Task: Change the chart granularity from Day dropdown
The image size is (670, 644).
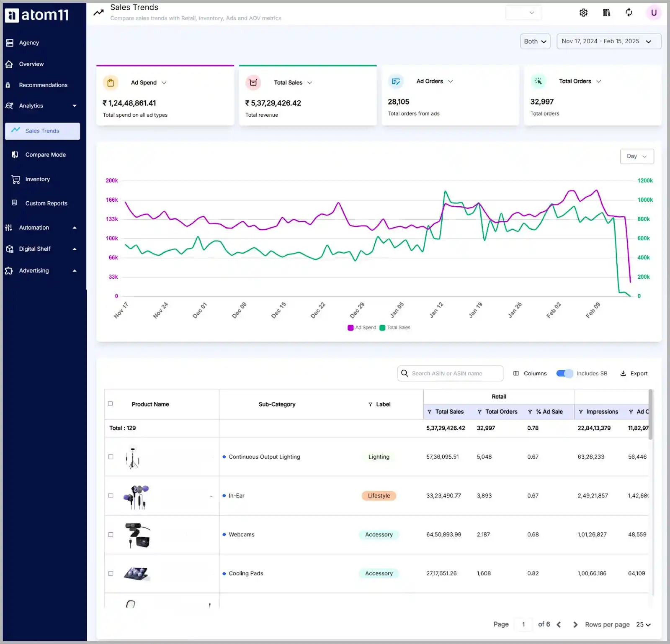Action: click(x=636, y=156)
